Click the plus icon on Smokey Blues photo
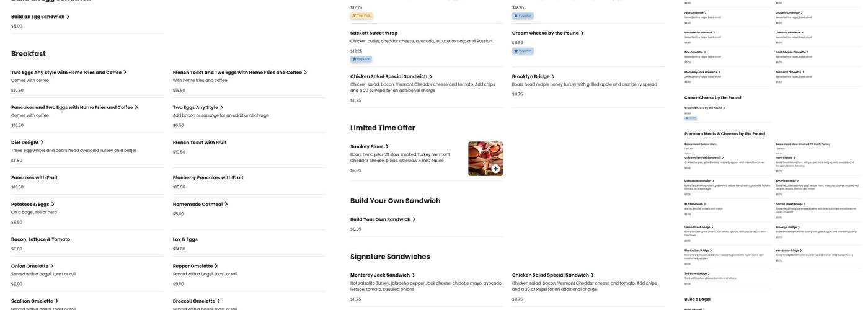Image resolution: width=868 pixels, height=310 pixels. 495,169
